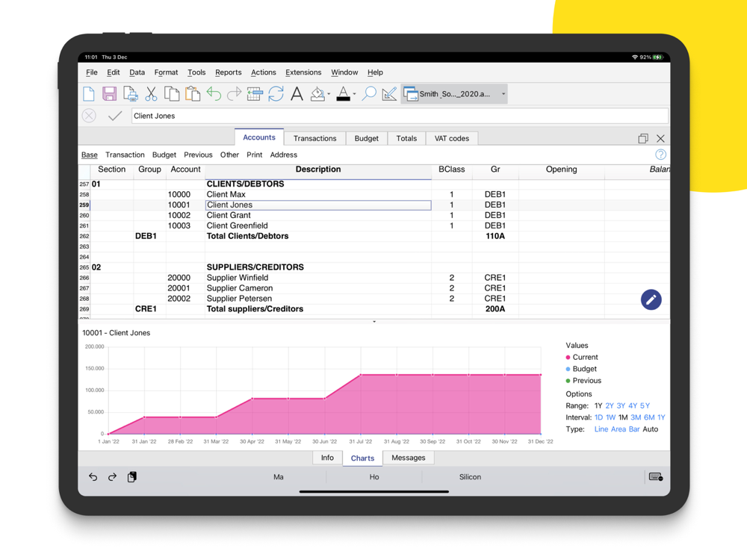
Task: Toggle the Budget values series in legend
Action: click(x=581, y=369)
